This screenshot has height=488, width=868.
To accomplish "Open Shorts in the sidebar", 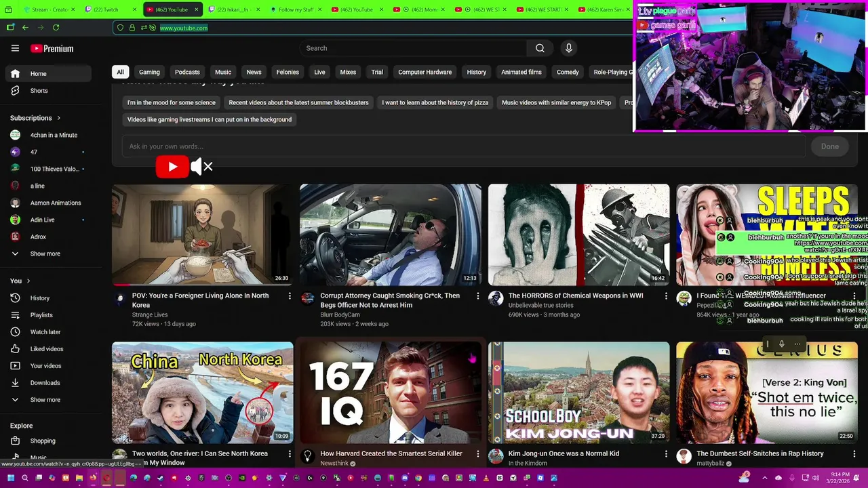I will pos(47,90).
